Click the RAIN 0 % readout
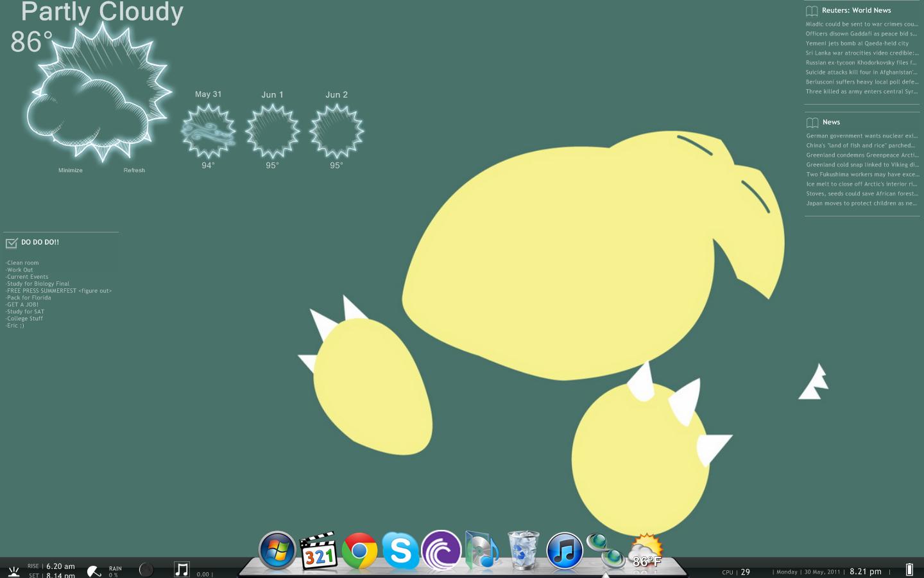Viewport: 924px width, 578px height. pos(115,572)
